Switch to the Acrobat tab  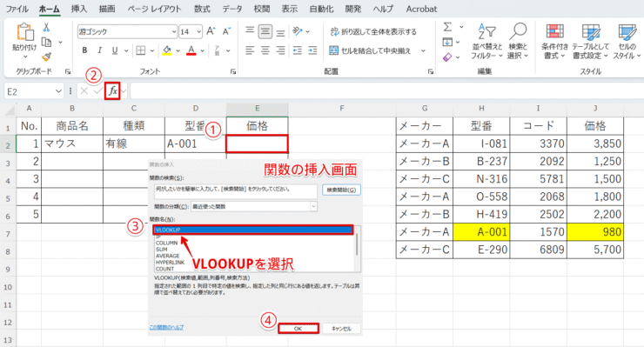click(x=421, y=9)
